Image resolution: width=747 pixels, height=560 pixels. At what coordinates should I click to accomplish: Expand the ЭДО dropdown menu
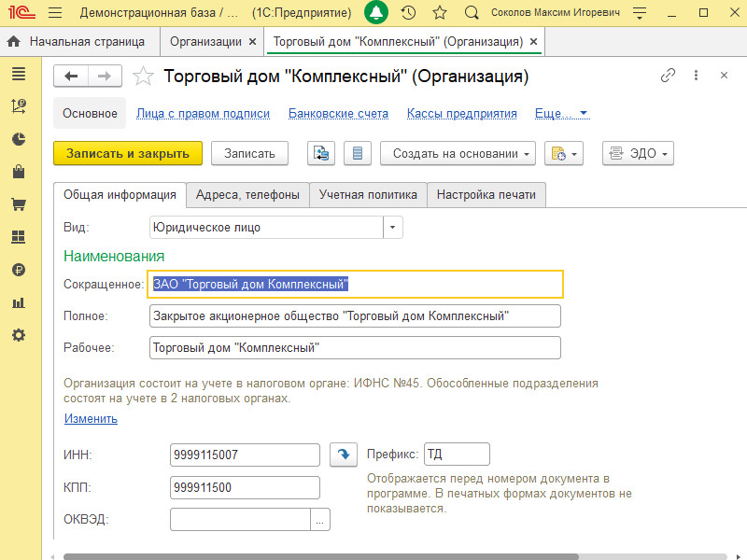[x=638, y=154]
